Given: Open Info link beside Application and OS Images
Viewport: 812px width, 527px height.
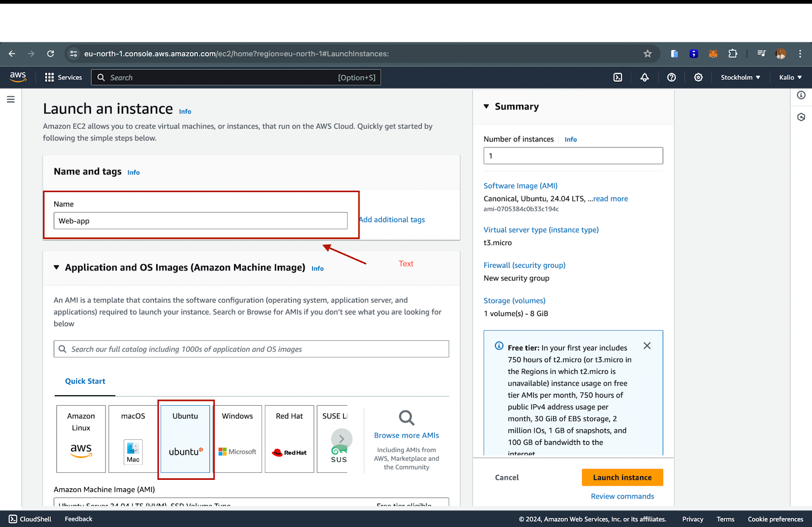Looking at the screenshot, I should (x=318, y=269).
